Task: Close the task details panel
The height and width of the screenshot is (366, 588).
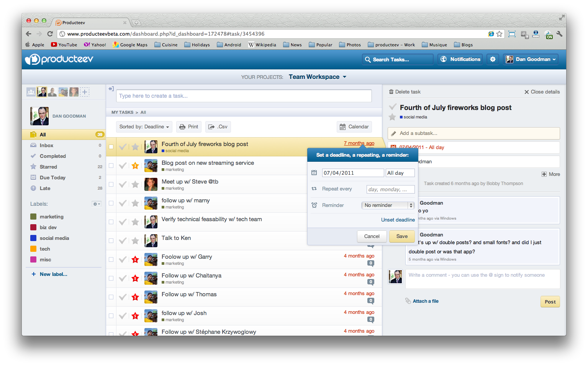Action: (542, 92)
